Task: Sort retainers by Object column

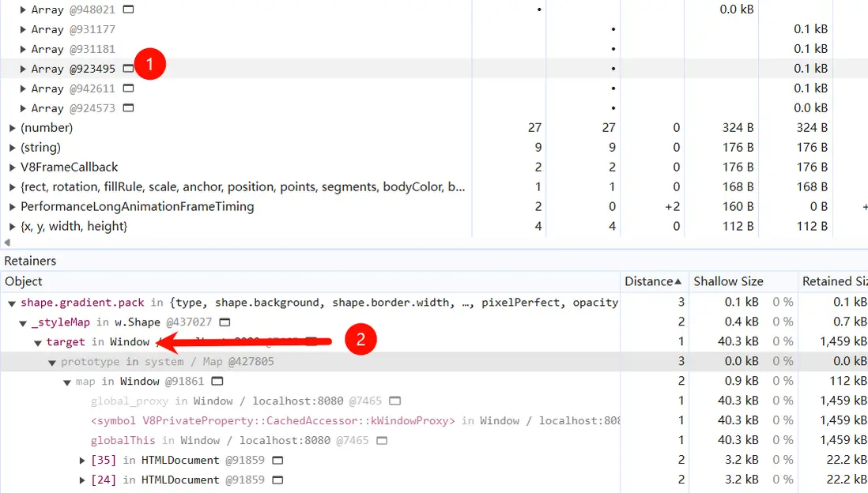Action: [x=310, y=281]
